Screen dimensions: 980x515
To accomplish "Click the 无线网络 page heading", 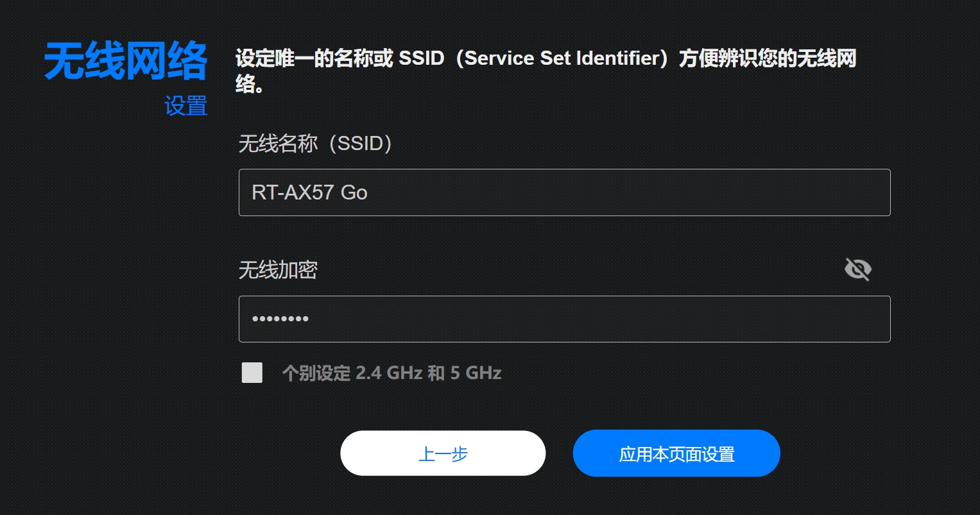I will pos(126,61).
